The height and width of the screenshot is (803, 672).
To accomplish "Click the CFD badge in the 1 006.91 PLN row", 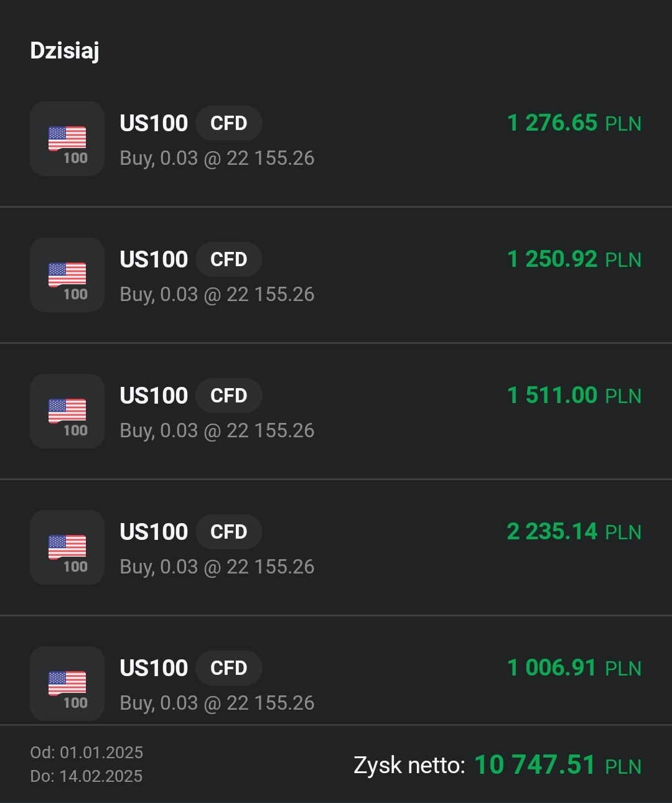I will tap(228, 668).
